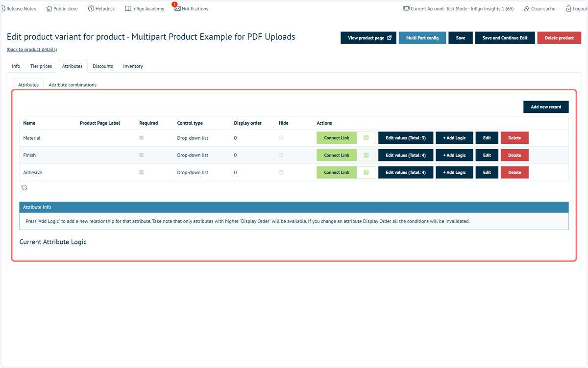Click Add new record button
588x368 pixels.
(546, 107)
